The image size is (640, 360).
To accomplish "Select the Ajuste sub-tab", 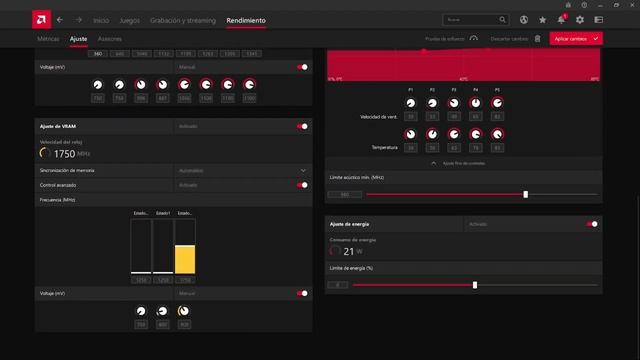I will point(78,39).
